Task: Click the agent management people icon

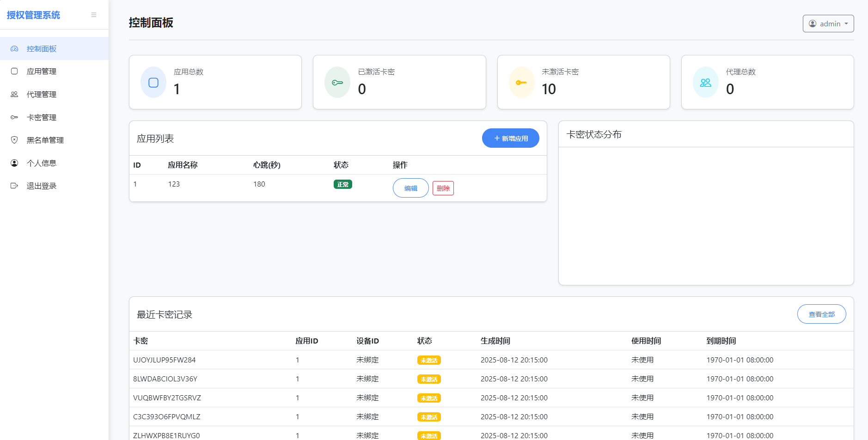Action: pos(14,94)
